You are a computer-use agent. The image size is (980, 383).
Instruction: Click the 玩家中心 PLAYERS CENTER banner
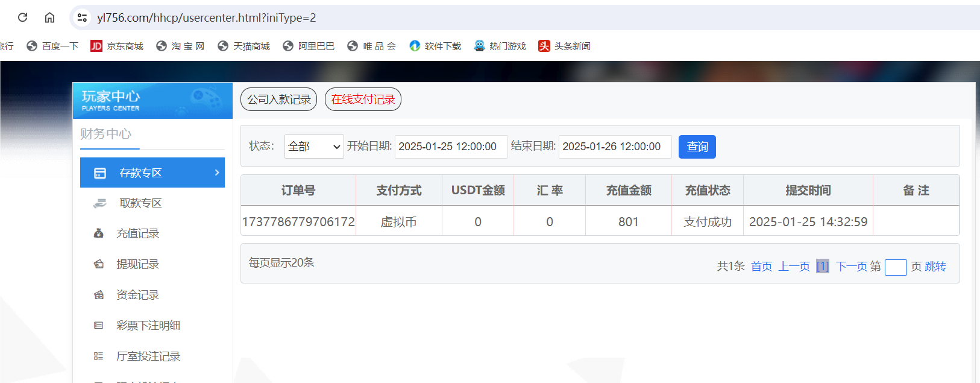152,101
